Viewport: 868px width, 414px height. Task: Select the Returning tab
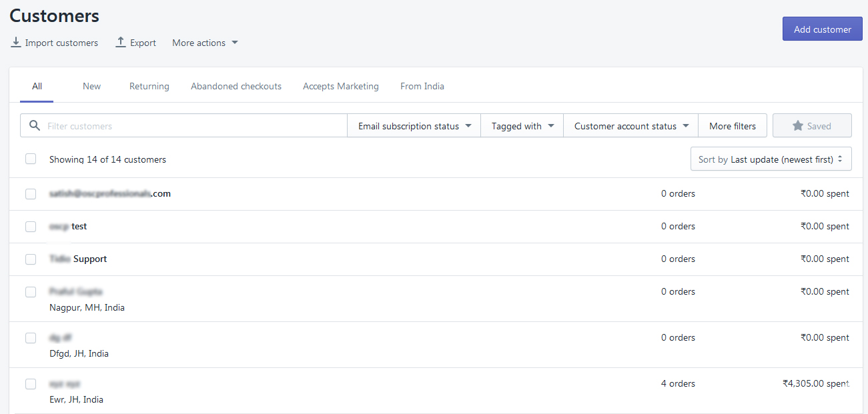pos(149,86)
